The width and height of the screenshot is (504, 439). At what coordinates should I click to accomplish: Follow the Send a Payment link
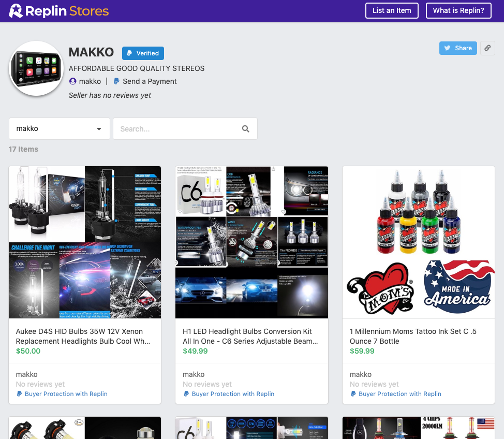click(x=149, y=81)
